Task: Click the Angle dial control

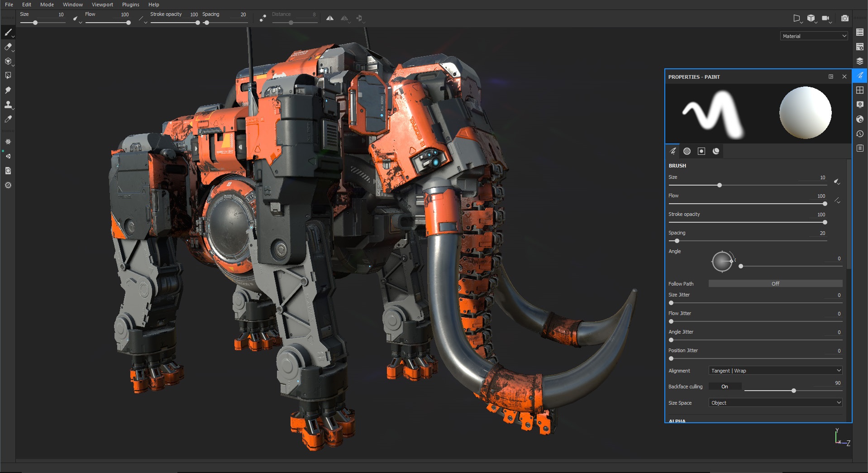Action: click(x=722, y=261)
